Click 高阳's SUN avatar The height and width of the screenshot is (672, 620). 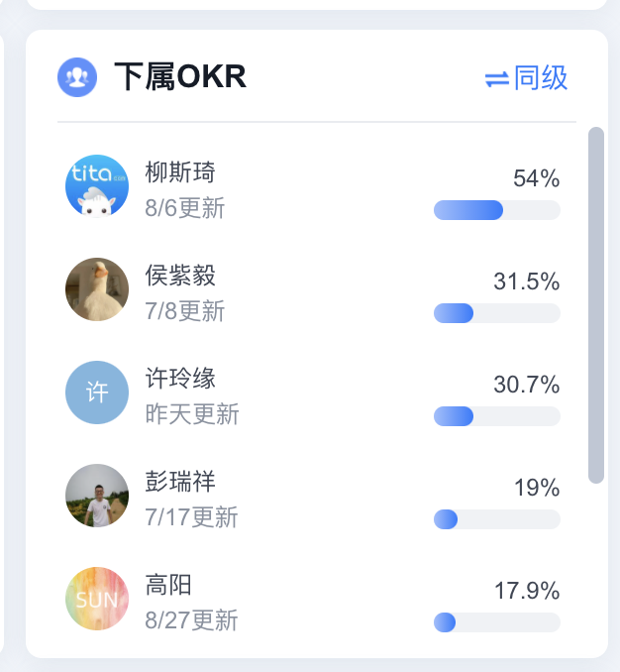[97, 599]
